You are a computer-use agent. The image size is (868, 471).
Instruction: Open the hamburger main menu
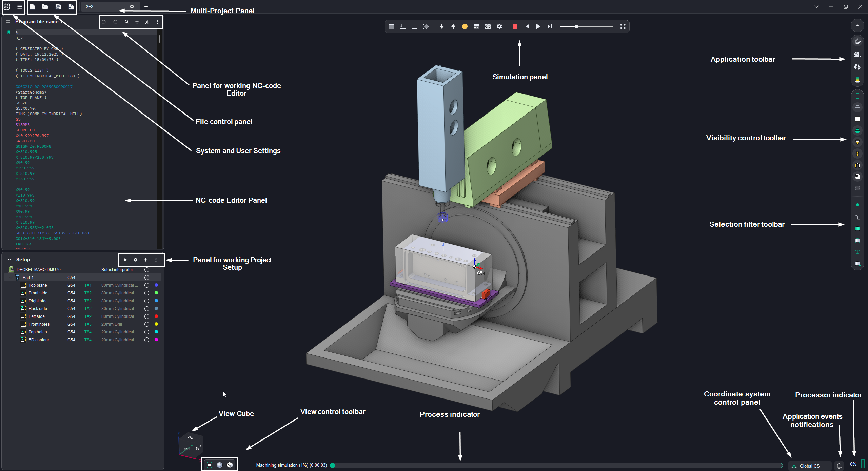(20, 7)
